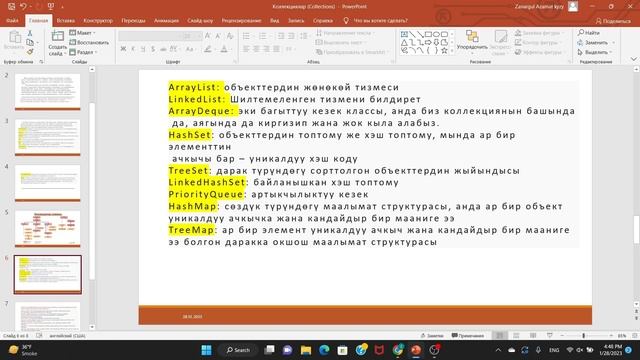Clear all formatting icon
Image resolution: width=640 pixels, height=360 pixels.
click(230, 36)
